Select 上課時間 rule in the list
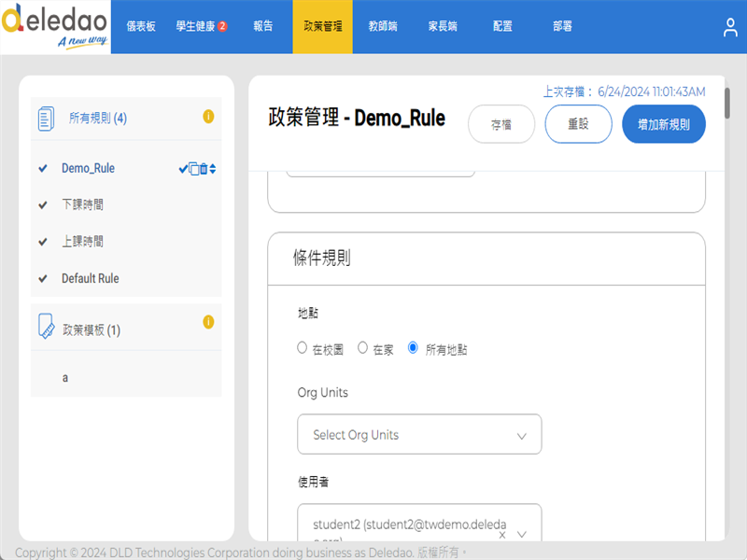The width and height of the screenshot is (747, 560). point(82,242)
